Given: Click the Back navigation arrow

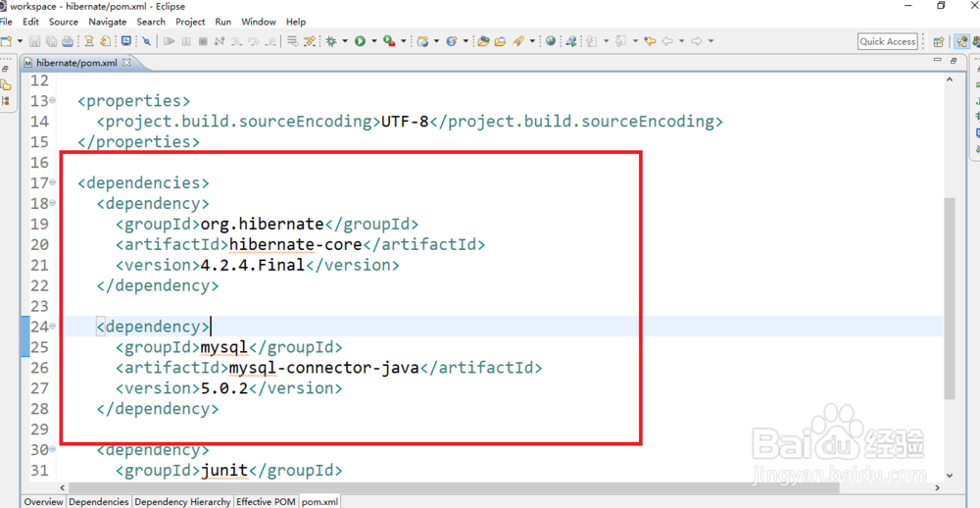Looking at the screenshot, I should [x=667, y=41].
